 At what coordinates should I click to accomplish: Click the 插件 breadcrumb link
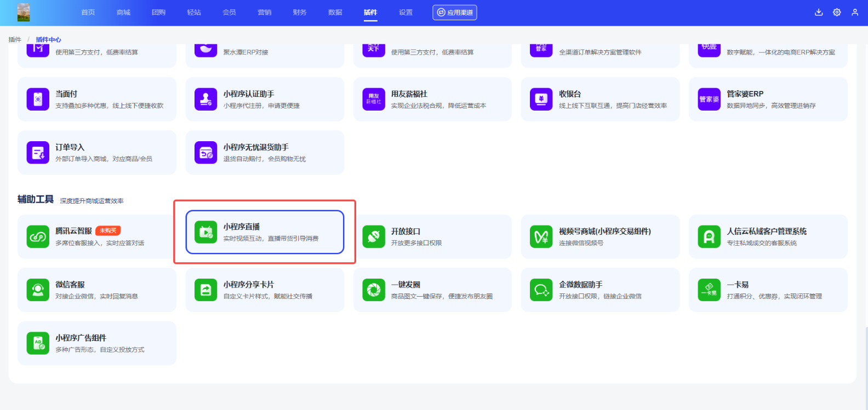[x=15, y=39]
